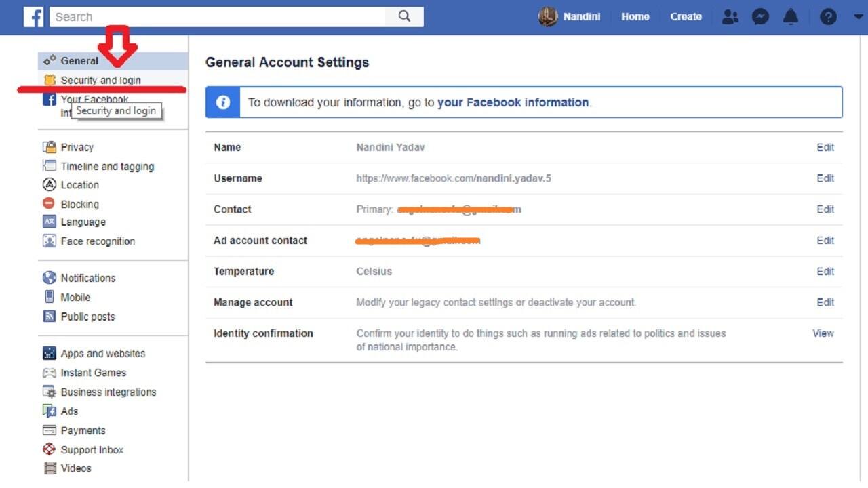Click the Face recognition icon

click(50, 241)
